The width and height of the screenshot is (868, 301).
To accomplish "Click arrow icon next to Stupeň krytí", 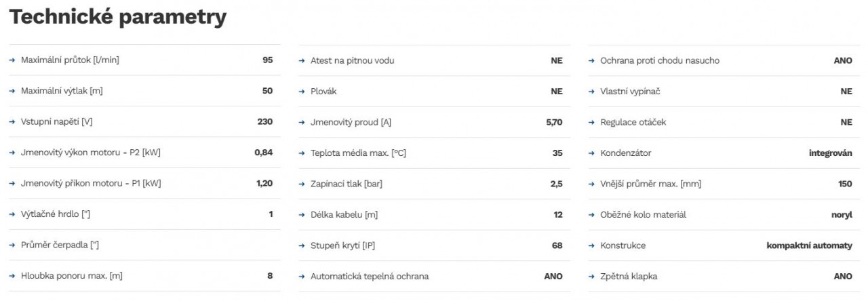I will tap(302, 245).
